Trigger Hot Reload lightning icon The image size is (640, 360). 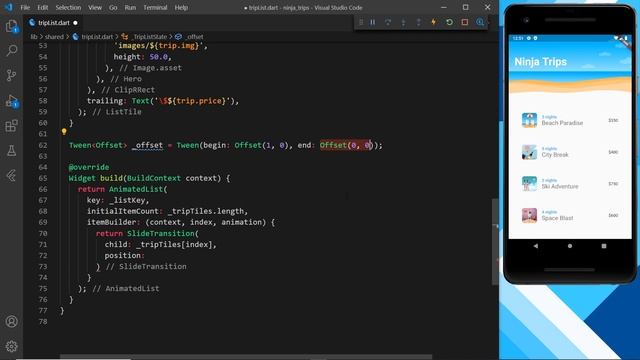click(433, 22)
